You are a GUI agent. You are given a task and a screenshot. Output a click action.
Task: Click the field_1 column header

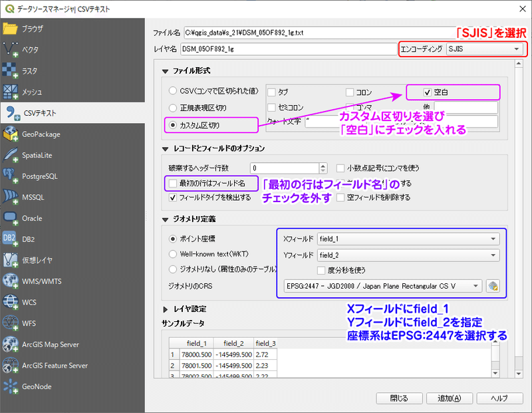(x=196, y=343)
